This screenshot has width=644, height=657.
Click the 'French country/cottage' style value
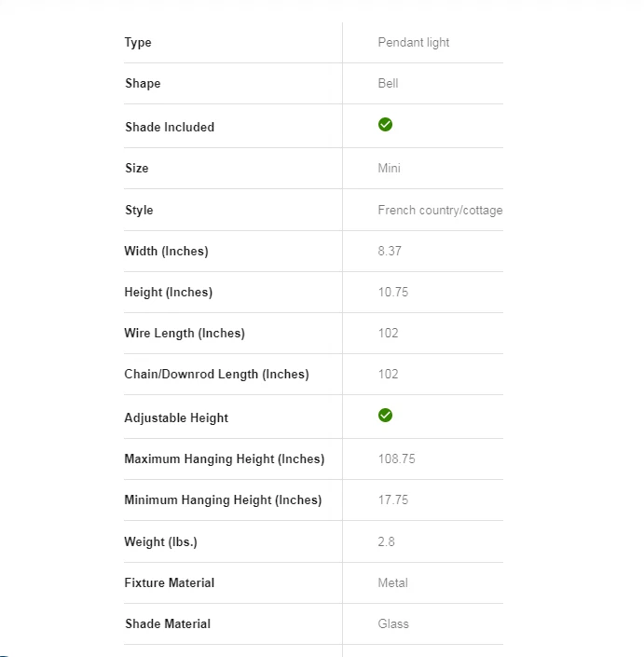pos(440,211)
